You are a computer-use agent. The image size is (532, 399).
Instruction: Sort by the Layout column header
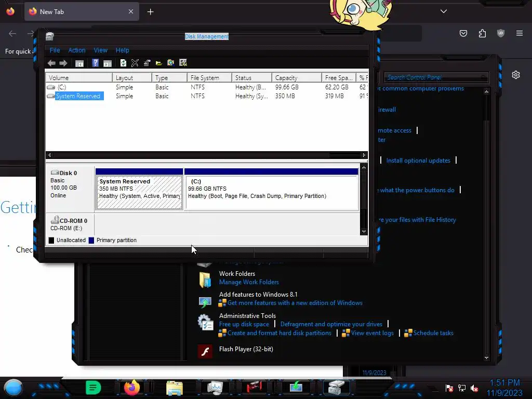(x=132, y=78)
